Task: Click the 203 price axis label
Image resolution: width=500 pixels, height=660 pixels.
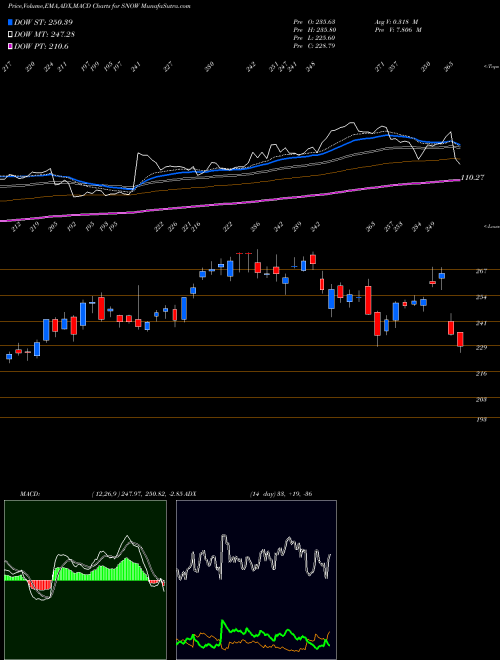Action: pos(481,399)
